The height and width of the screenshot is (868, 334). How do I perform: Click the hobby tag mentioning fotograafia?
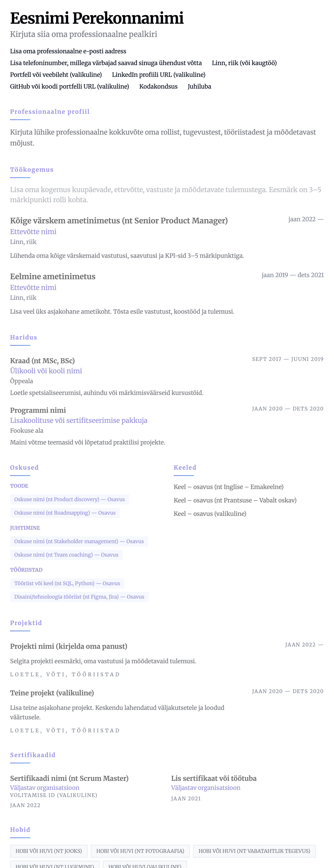140,851
